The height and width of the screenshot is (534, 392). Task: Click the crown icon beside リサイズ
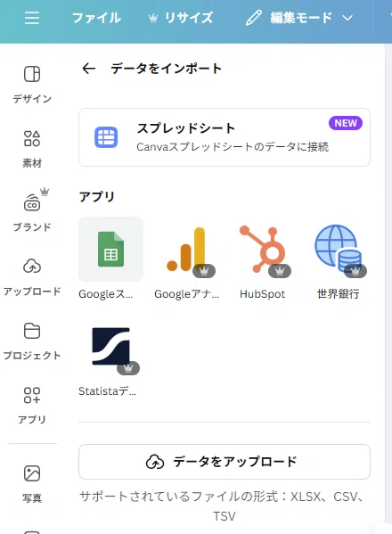(x=153, y=18)
